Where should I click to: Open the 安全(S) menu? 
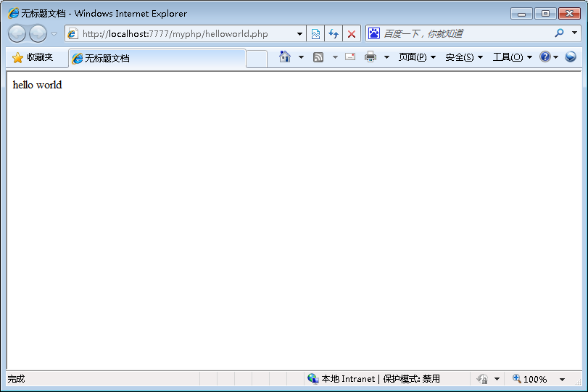click(x=464, y=57)
